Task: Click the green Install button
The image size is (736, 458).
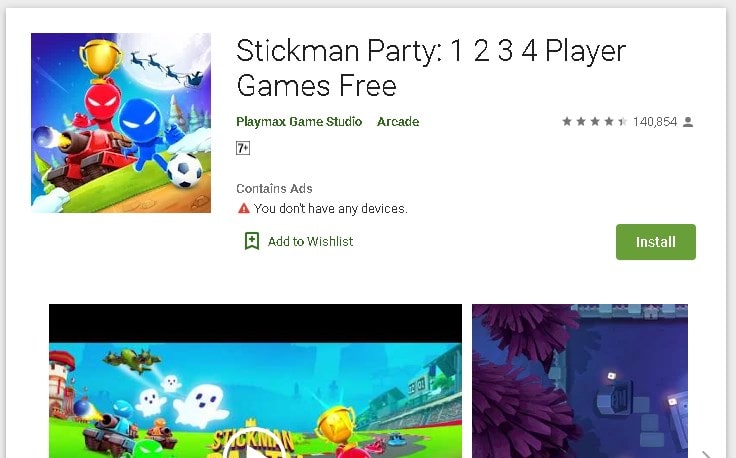Action: tap(656, 242)
